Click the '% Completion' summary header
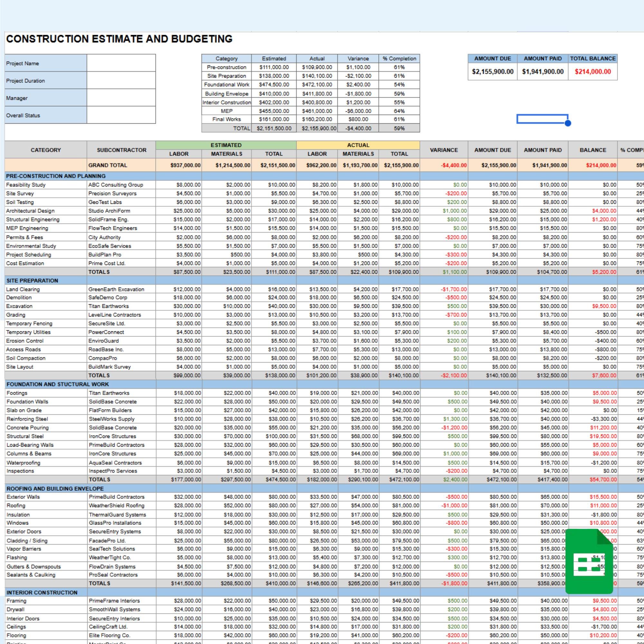Image resolution: width=644 pixels, height=644 pixels. coord(399,59)
